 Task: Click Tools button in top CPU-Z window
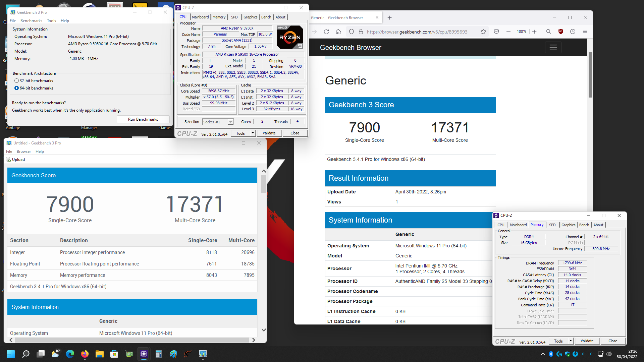pyautogui.click(x=240, y=133)
